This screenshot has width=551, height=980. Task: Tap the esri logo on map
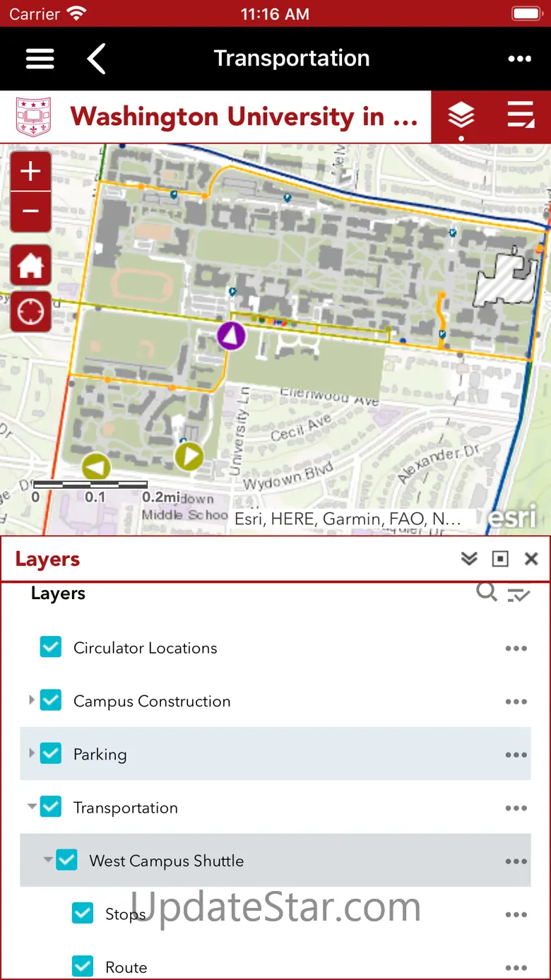click(x=513, y=517)
